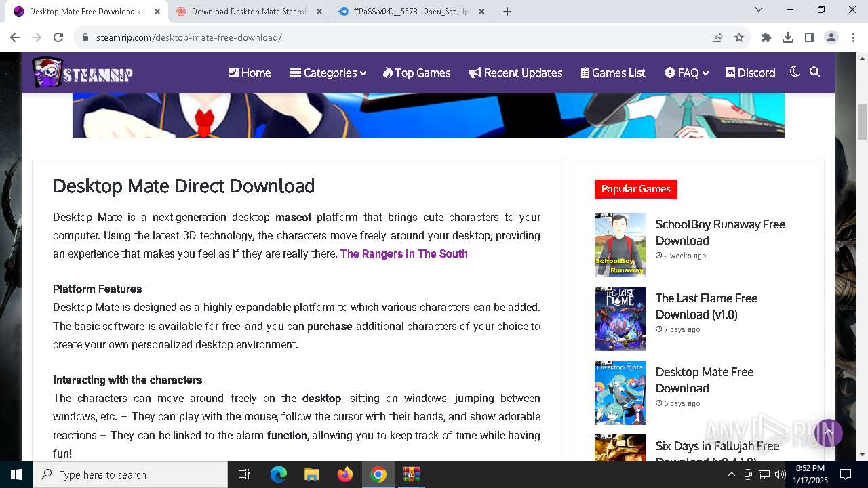Toggle dark mode moon icon
Image resolution: width=868 pixels, height=488 pixels.
tap(795, 72)
